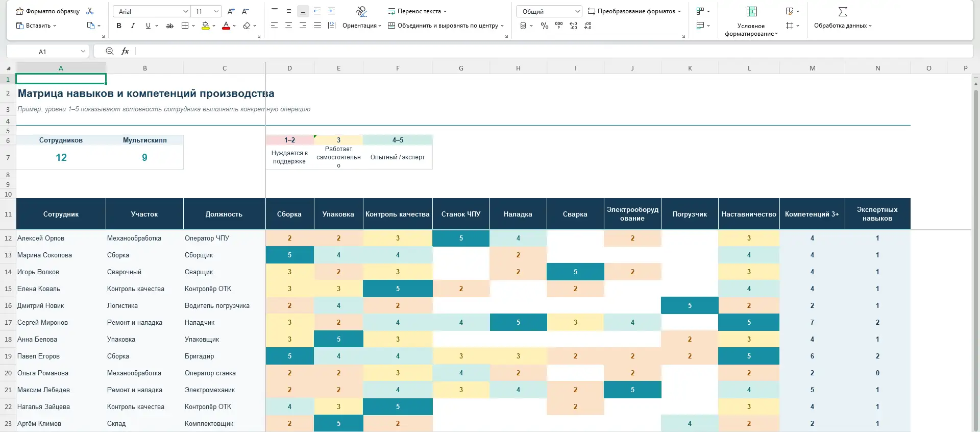980x432 pixels.
Task: Toggle Bold formatting
Action: tap(119, 26)
